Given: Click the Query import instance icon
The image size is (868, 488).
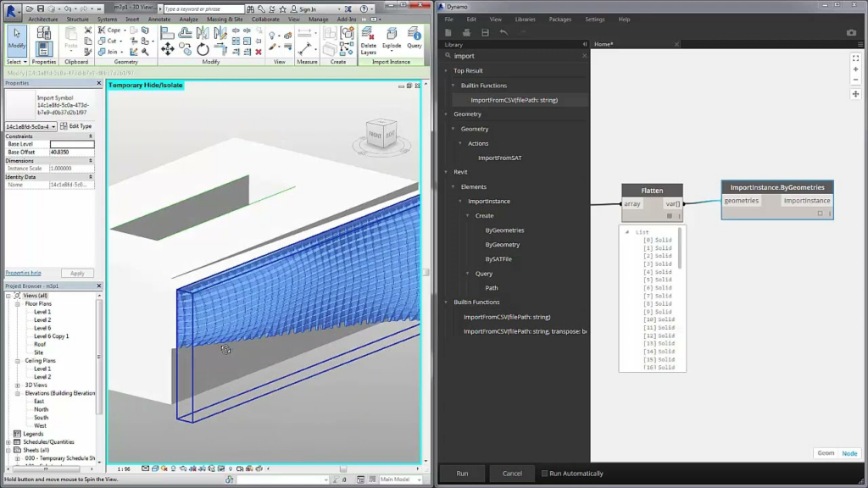Looking at the screenshot, I should (x=414, y=39).
